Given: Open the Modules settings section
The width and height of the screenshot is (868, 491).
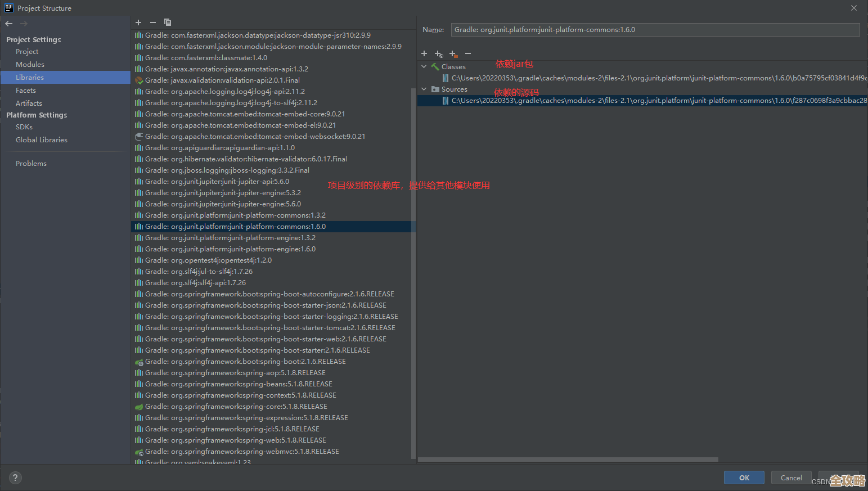Looking at the screenshot, I should tap(30, 65).
